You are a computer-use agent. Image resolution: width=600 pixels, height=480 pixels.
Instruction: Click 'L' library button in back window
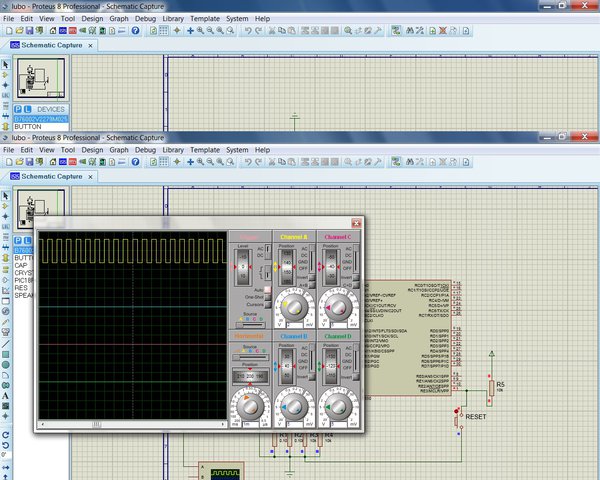27,109
